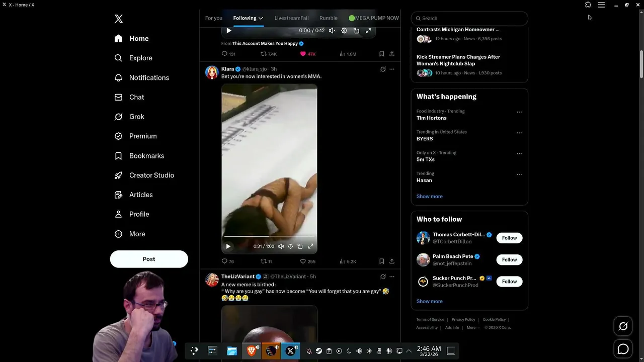This screenshot has width=644, height=362.
Task: Click the Post button
Action: tap(149, 259)
